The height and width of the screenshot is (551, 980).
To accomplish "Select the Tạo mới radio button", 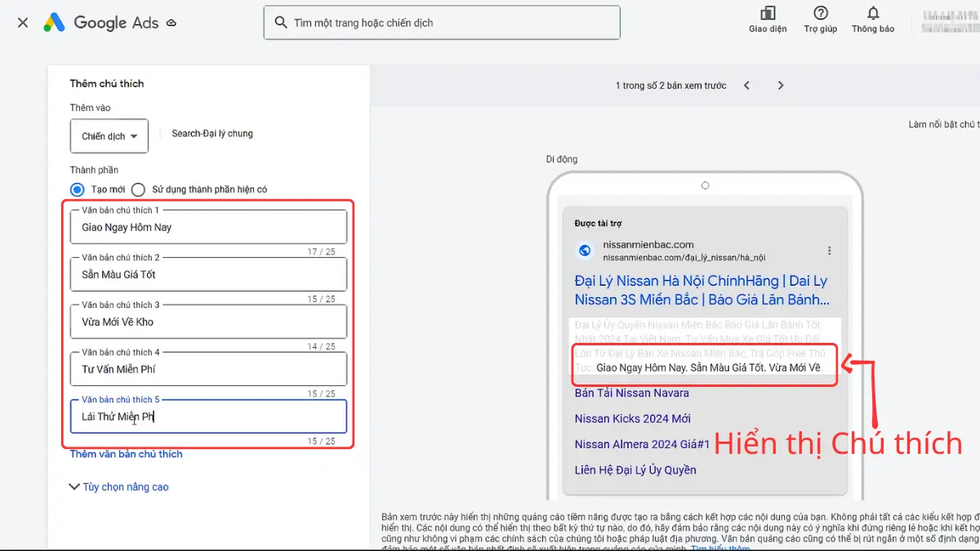I will click(x=77, y=189).
